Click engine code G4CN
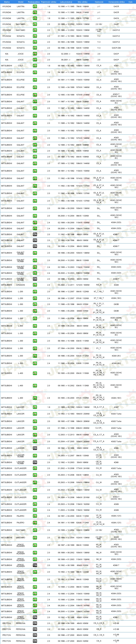Screen dimensions: 136x644 [116, 18]
